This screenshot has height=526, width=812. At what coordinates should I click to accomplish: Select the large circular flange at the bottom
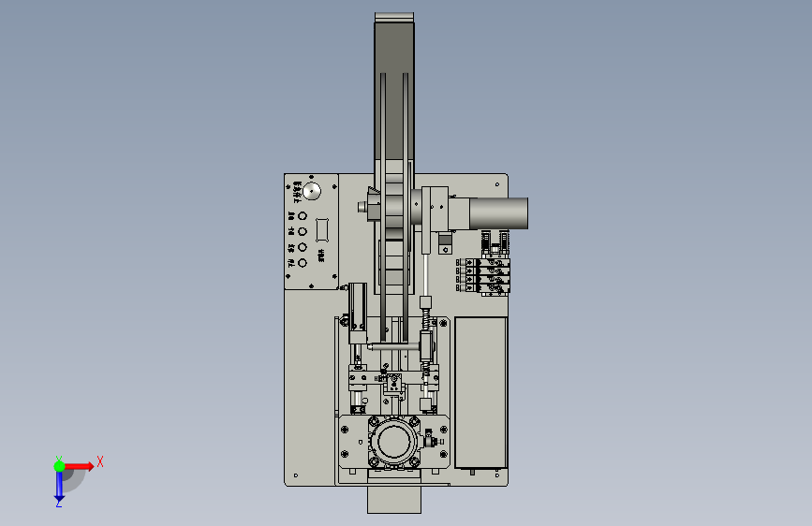(x=394, y=441)
